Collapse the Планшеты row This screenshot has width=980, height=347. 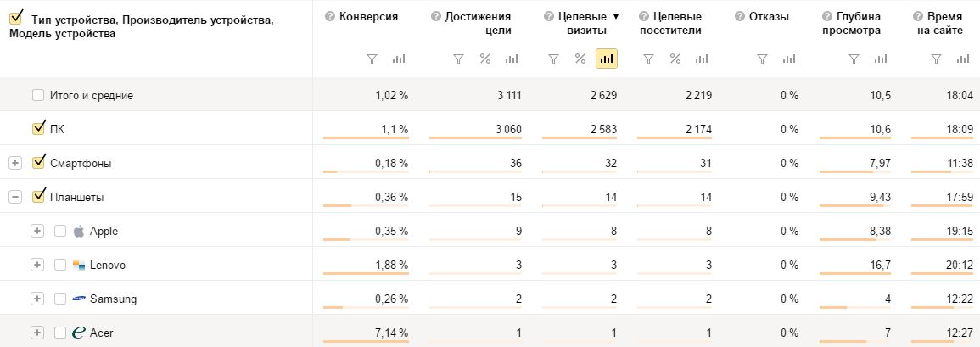[15, 197]
